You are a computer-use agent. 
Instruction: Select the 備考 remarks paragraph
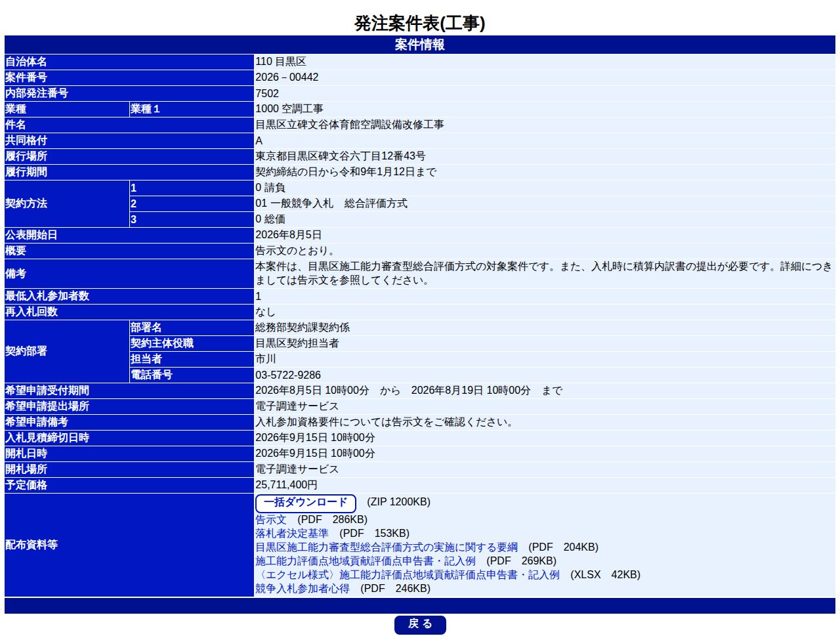pyautogui.click(x=544, y=273)
